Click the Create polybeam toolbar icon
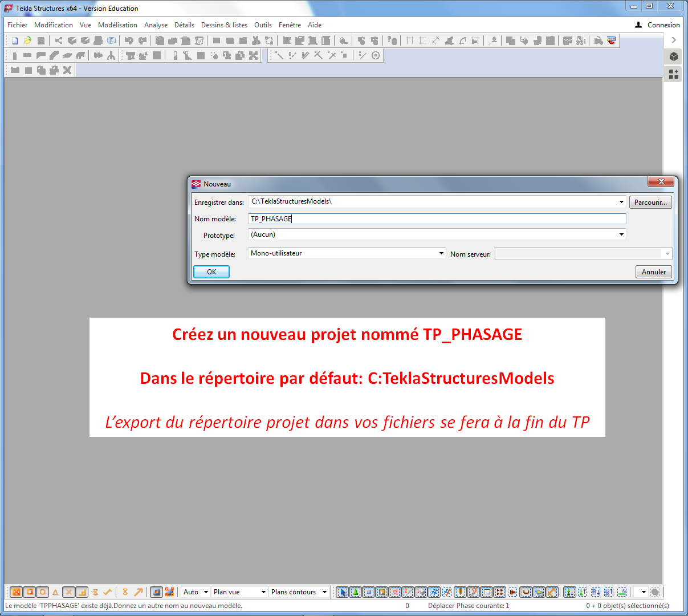 click(40, 55)
